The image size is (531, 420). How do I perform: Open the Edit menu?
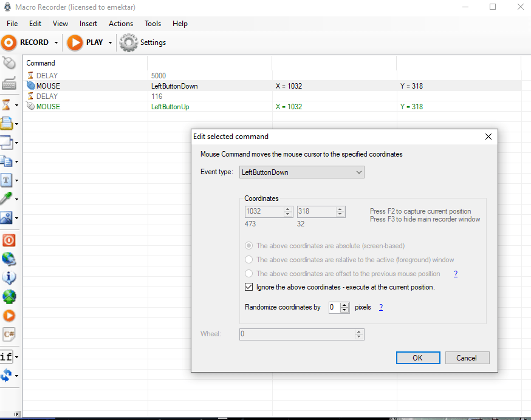(35, 24)
